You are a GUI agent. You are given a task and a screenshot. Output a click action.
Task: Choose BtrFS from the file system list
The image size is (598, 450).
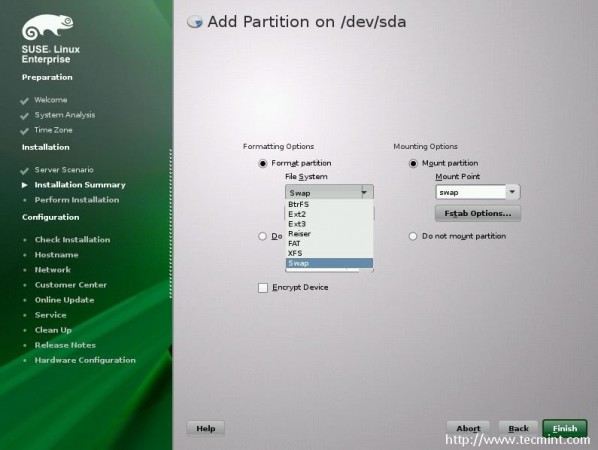tap(330, 204)
